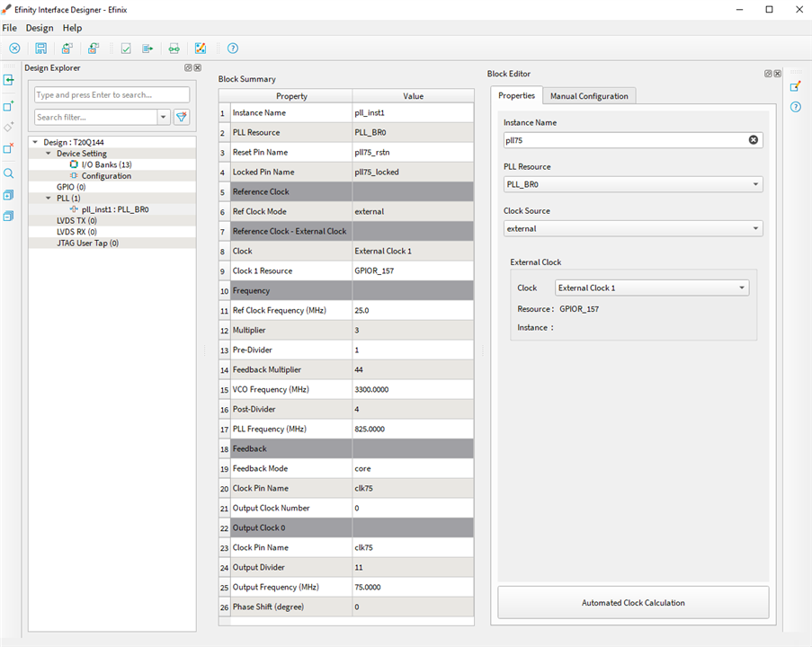Close the Block Editor panel
Screen dimensions: 812x647
tap(777, 74)
